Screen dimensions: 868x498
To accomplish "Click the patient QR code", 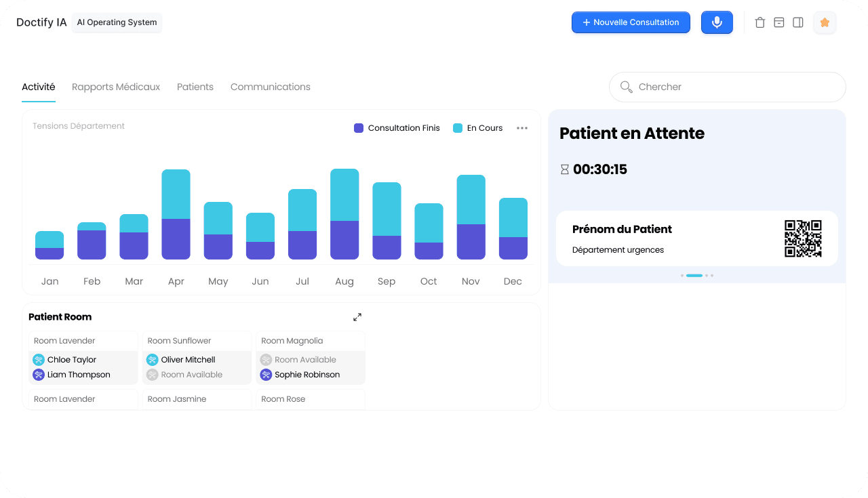I will [803, 238].
